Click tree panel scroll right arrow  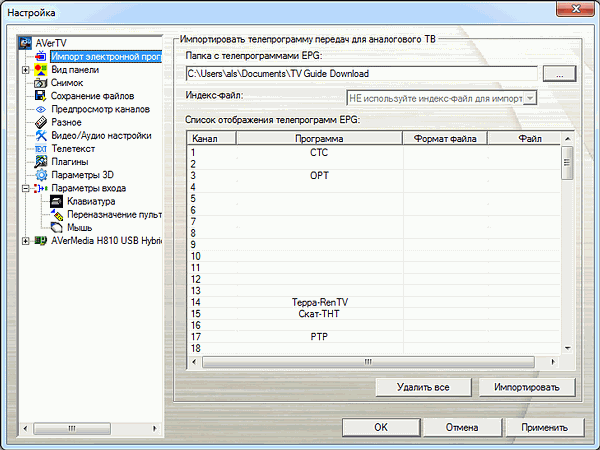click(x=155, y=429)
